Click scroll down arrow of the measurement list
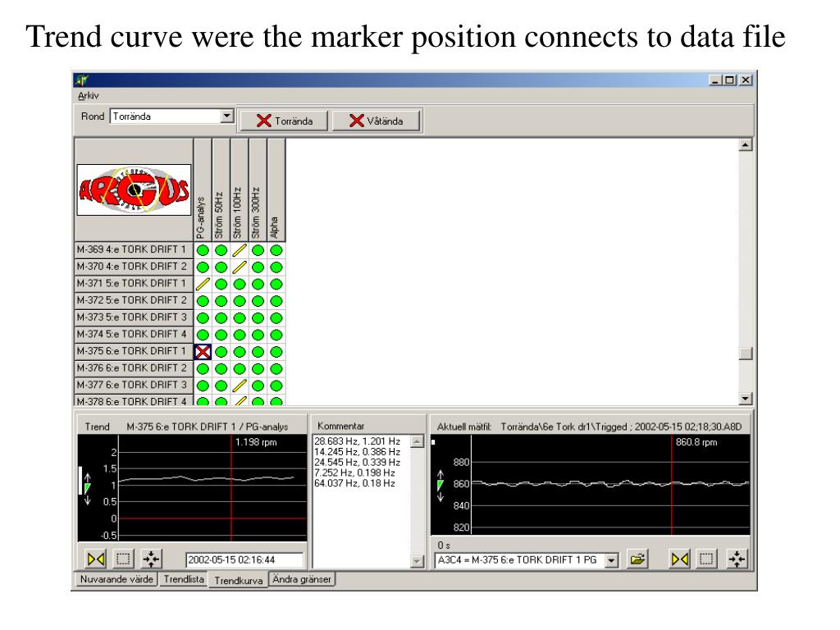 click(x=745, y=398)
